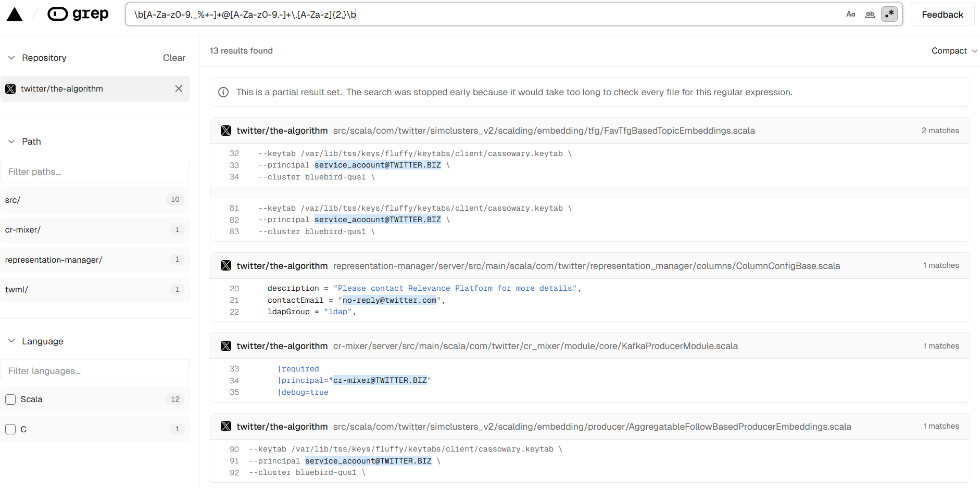Open the grep home logo
Screen dimensions: 980x489
78,14
